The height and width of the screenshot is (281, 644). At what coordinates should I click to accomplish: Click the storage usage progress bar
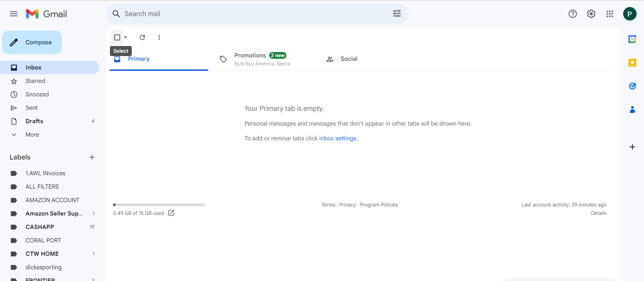pos(159,205)
